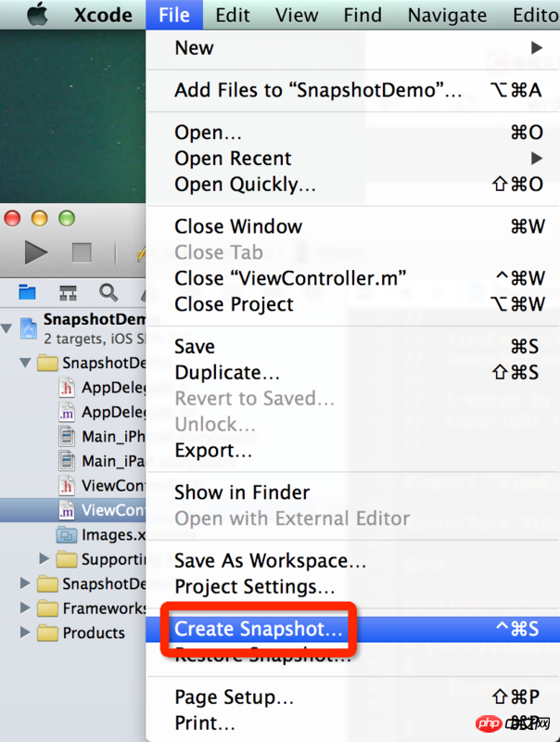The image size is (560, 742).
Task: Choose Create Snapshot… from File menu
Action: 259,629
